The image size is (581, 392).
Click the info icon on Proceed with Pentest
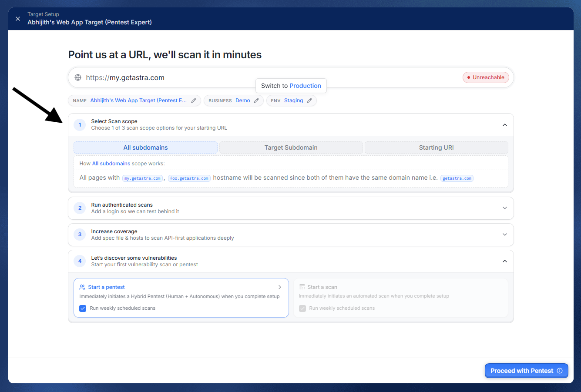pos(560,371)
